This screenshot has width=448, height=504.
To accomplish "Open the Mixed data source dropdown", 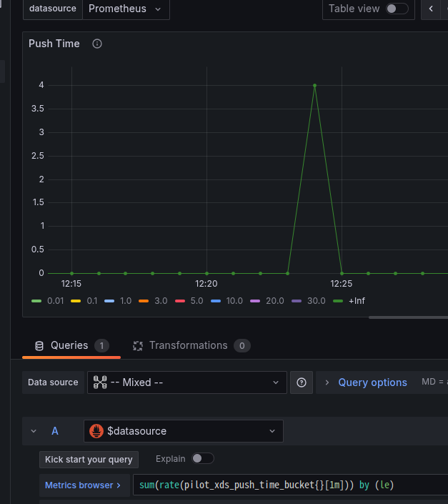I will click(187, 382).
